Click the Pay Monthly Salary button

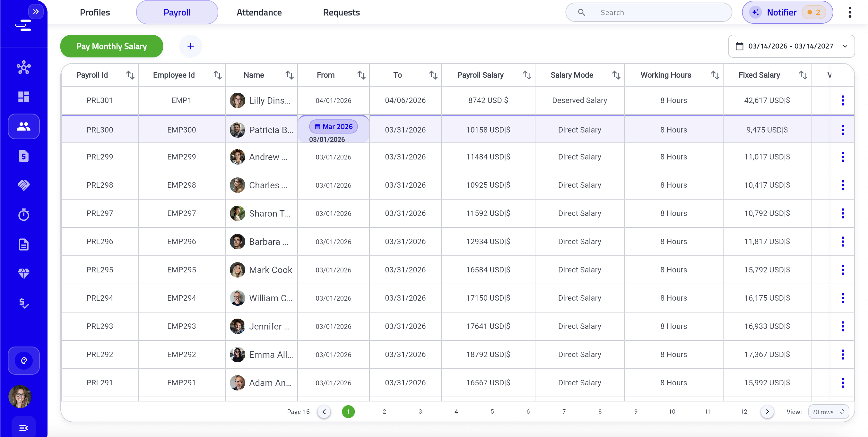coord(111,46)
